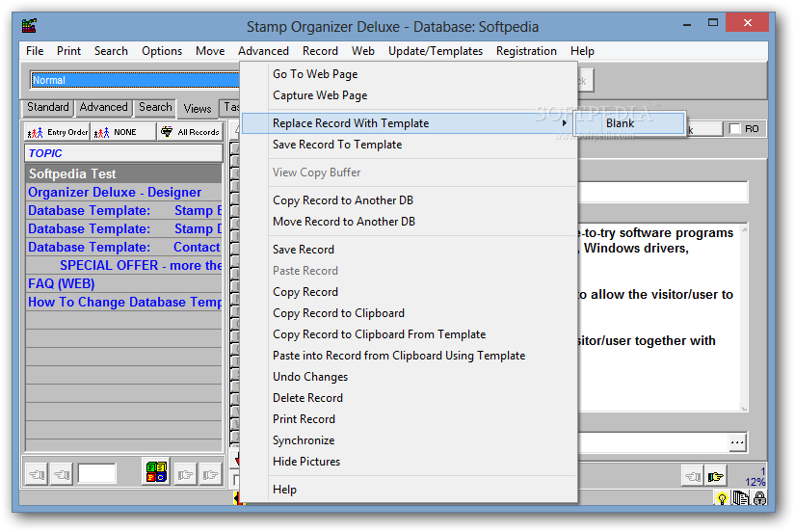Click the Record menu in the menu bar
This screenshot has width=795, height=532.
(x=320, y=51)
